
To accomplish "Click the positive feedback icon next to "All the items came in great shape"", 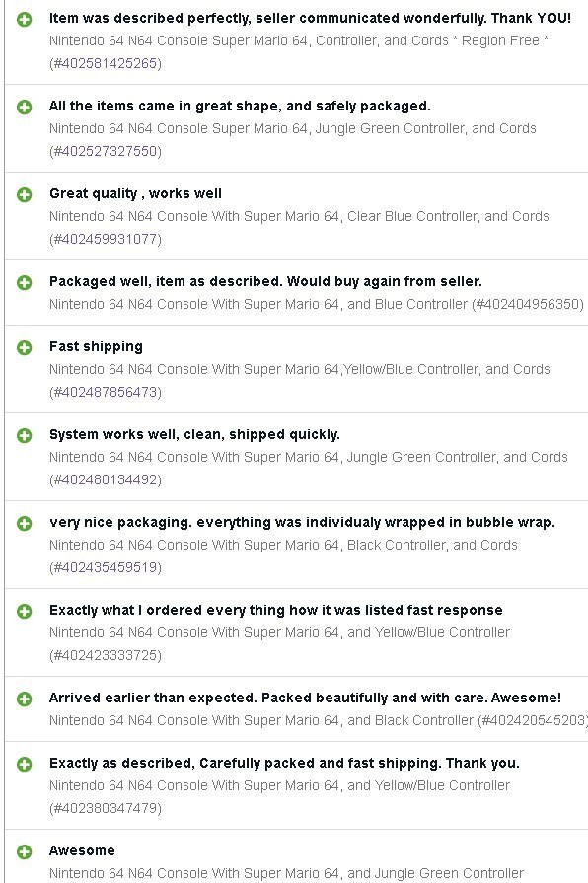I will point(25,107).
